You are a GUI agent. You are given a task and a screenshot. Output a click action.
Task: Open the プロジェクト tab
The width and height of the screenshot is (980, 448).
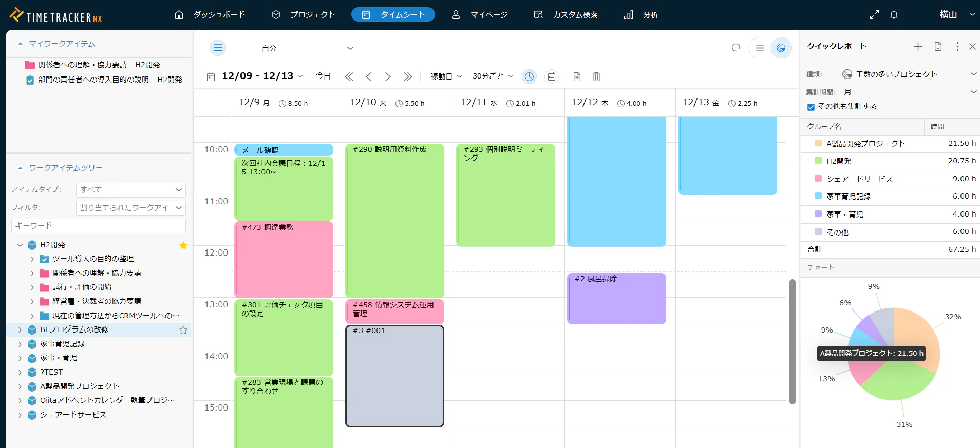click(x=304, y=15)
